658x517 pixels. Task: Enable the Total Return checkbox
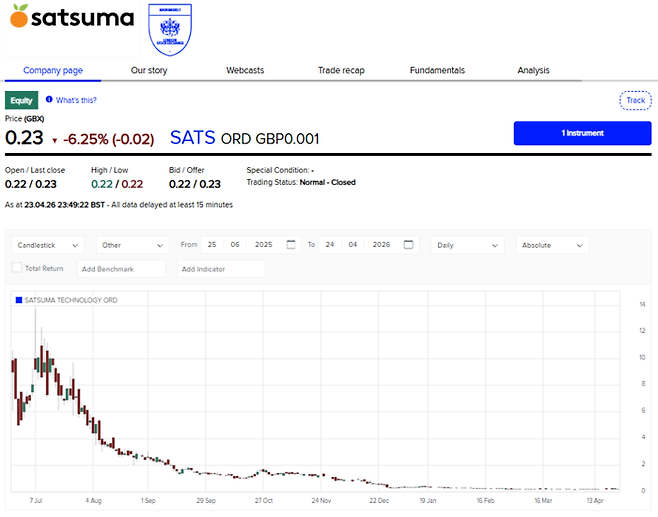click(x=16, y=268)
